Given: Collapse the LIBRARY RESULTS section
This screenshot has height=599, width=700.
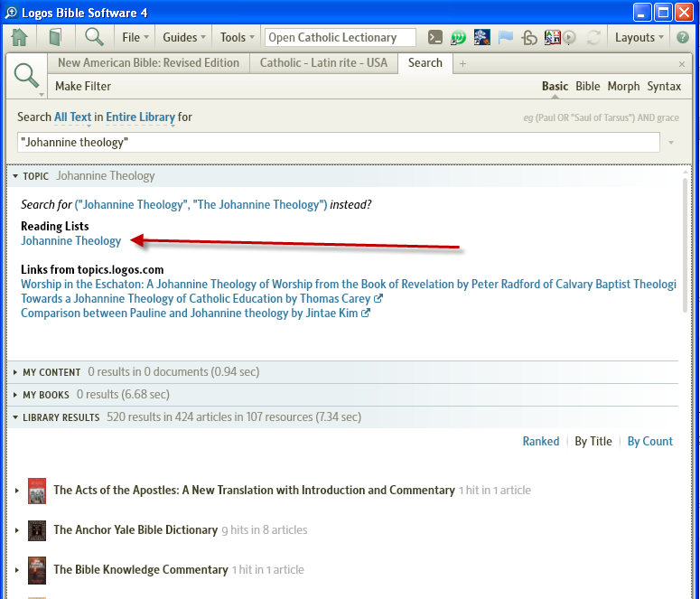Looking at the screenshot, I should (15, 417).
